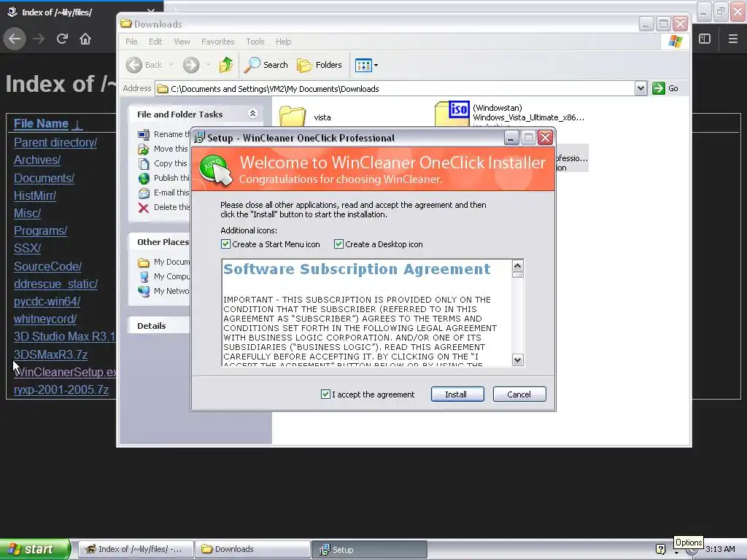Click the Windows Start button
The width and height of the screenshot is (747, 560).
point(35,549)
